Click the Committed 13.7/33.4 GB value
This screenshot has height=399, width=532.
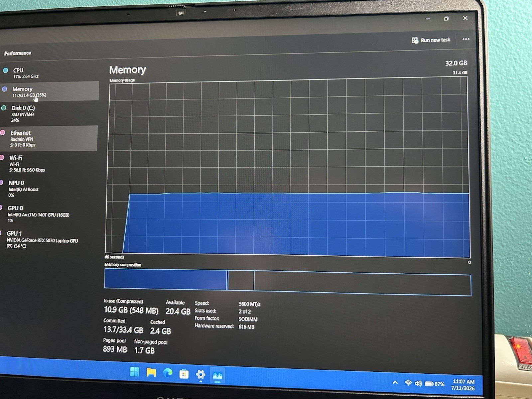point(123,330)
